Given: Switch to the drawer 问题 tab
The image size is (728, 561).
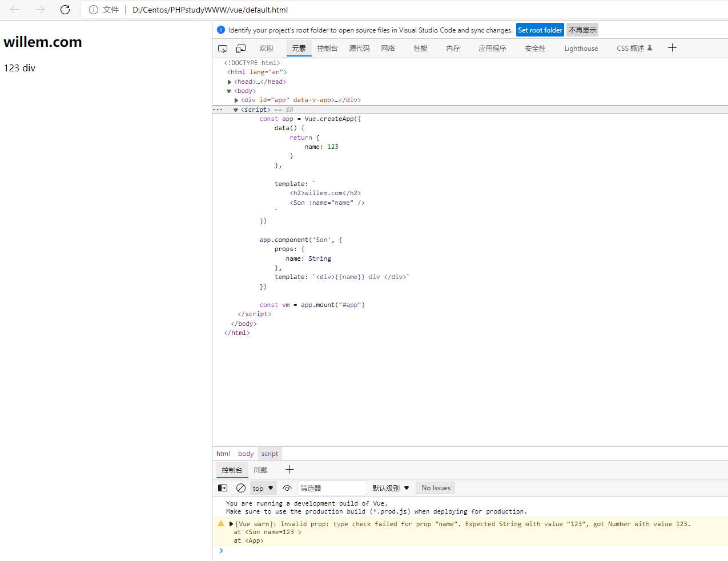Looking at the screenshot, I should pos(260,470).
